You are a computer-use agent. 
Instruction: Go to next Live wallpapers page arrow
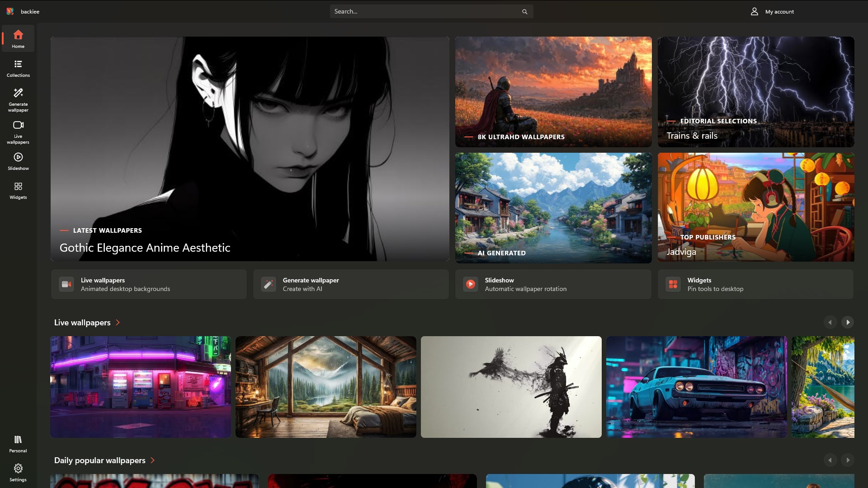click(848, 322)
